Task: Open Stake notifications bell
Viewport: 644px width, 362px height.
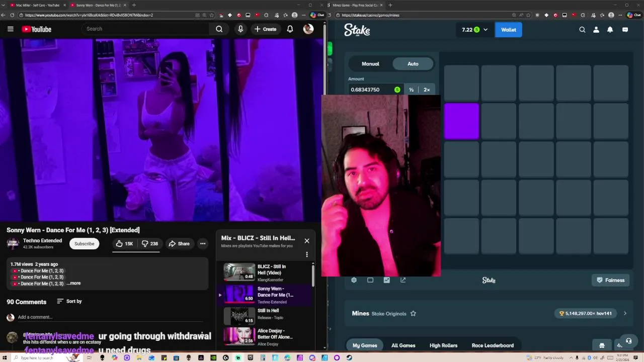Action: point(610,30)
